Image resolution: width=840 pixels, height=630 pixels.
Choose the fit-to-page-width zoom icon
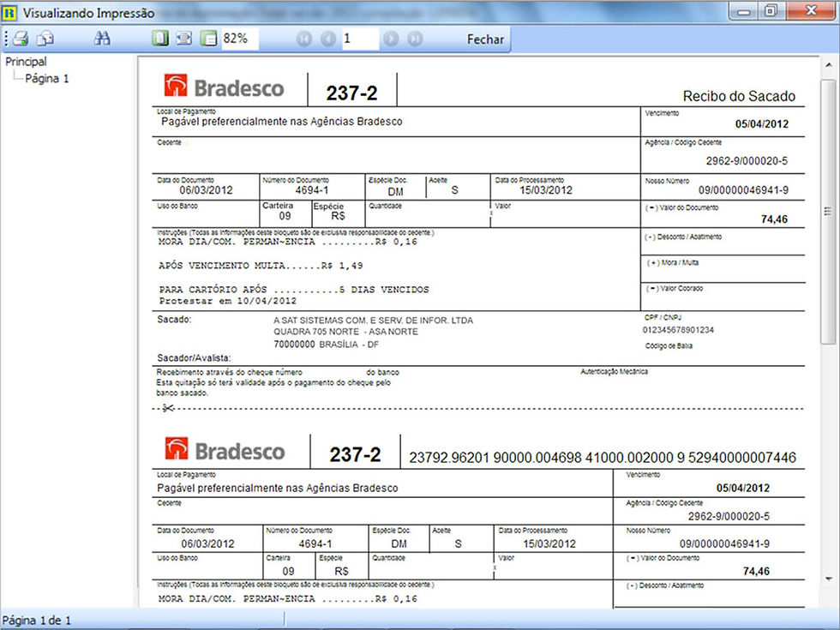(x=183, y=38)
